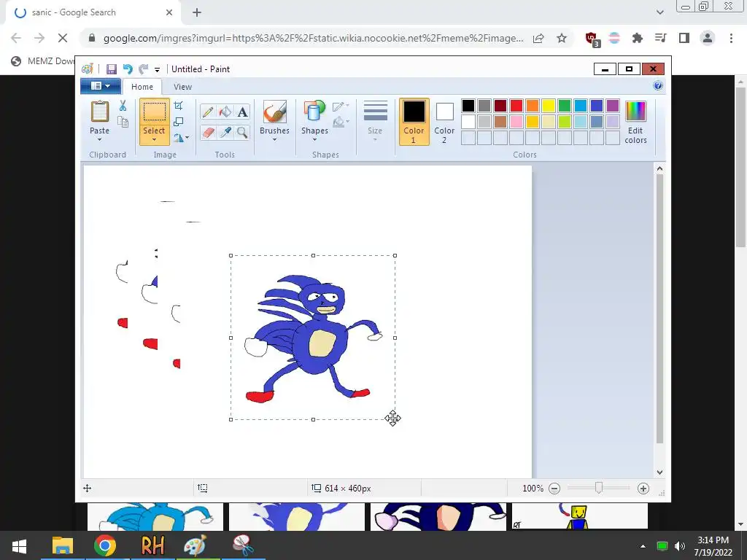Open the Size line-width dropdown
The width and height of the screenshot is (747, 560).
375,122
